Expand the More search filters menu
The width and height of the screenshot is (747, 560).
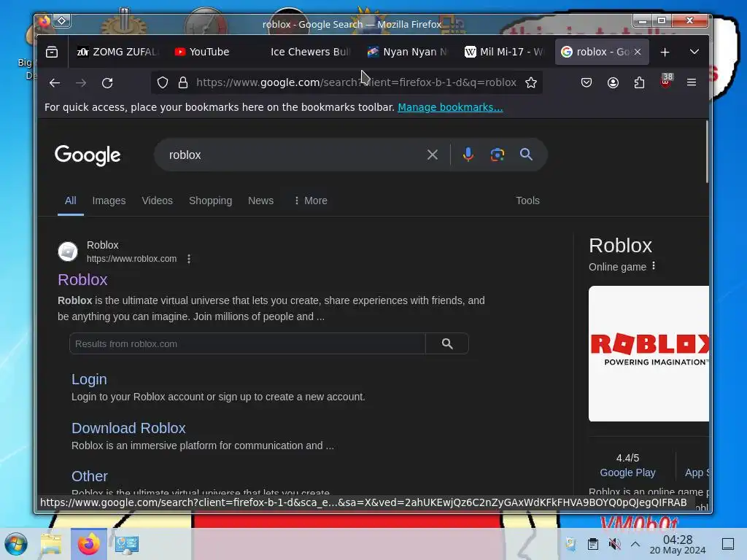tap(311, 201)
